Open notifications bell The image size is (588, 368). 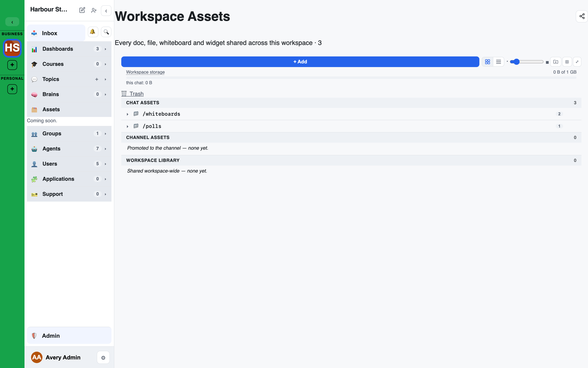[x=93, y=32]
